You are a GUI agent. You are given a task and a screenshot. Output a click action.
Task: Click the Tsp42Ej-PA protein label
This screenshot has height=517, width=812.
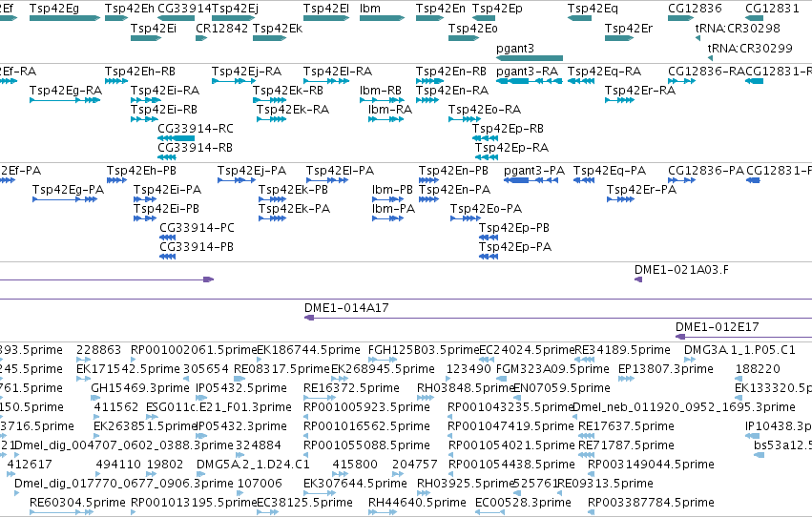click(252, 171)
